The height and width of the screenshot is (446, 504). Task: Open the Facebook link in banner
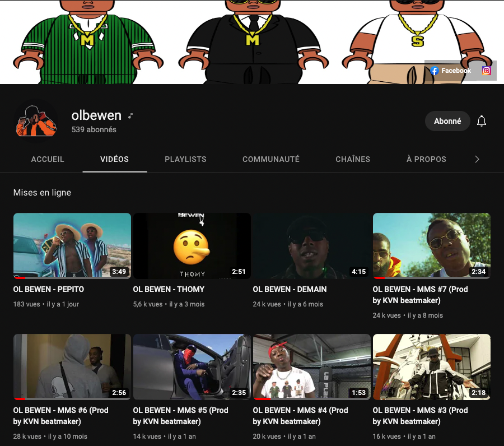click(x=451, y=71)
